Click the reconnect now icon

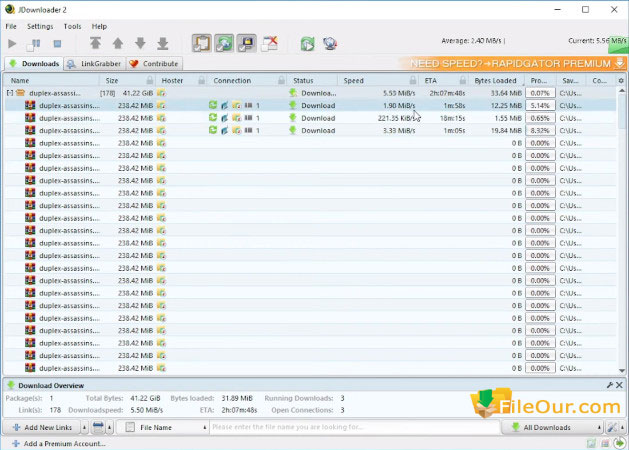click(308, 43)
